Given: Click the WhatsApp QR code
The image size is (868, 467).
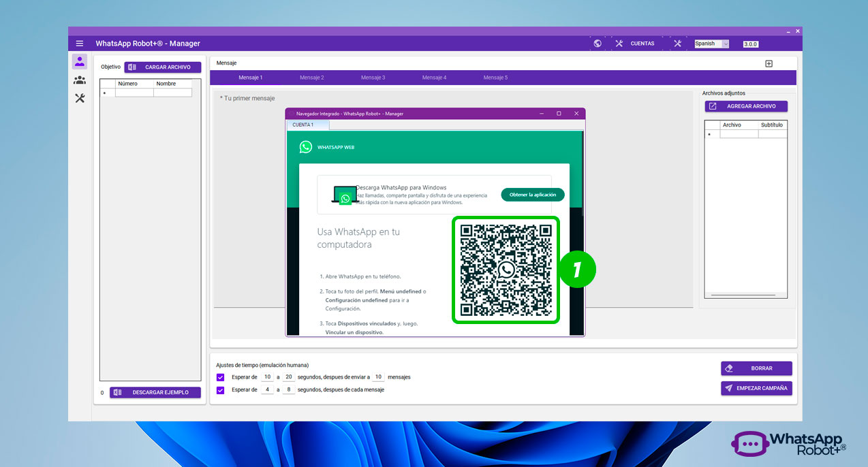Looking at the screenshot, I should [x=506, y=270].
